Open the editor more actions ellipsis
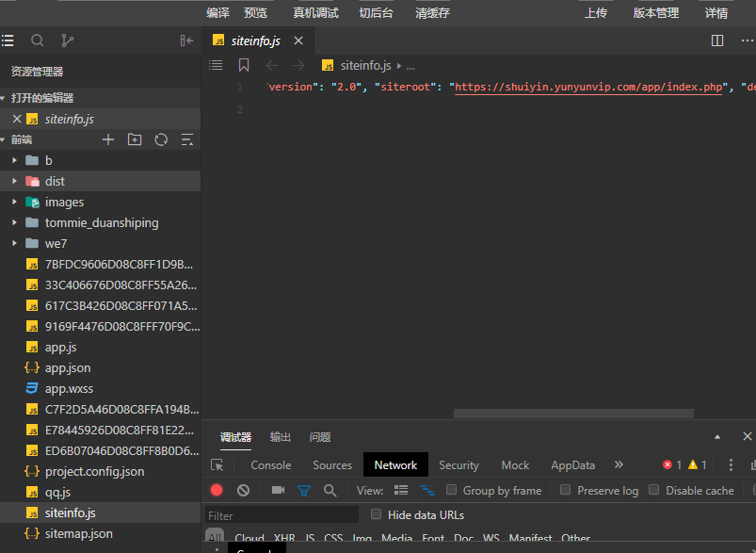The height and width of the screenshot is (553, 756). click(748, 41)
